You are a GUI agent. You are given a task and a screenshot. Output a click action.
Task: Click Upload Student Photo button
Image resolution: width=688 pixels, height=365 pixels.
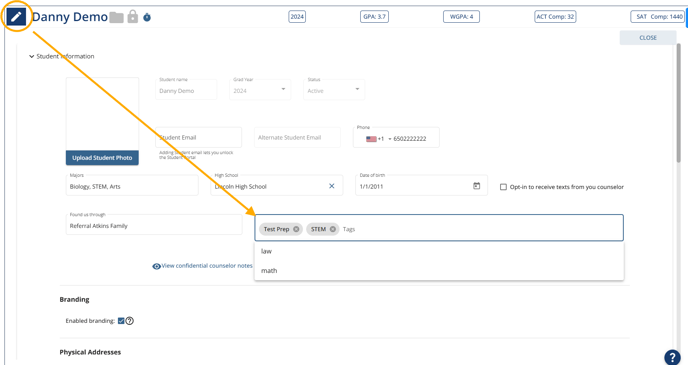102,158
